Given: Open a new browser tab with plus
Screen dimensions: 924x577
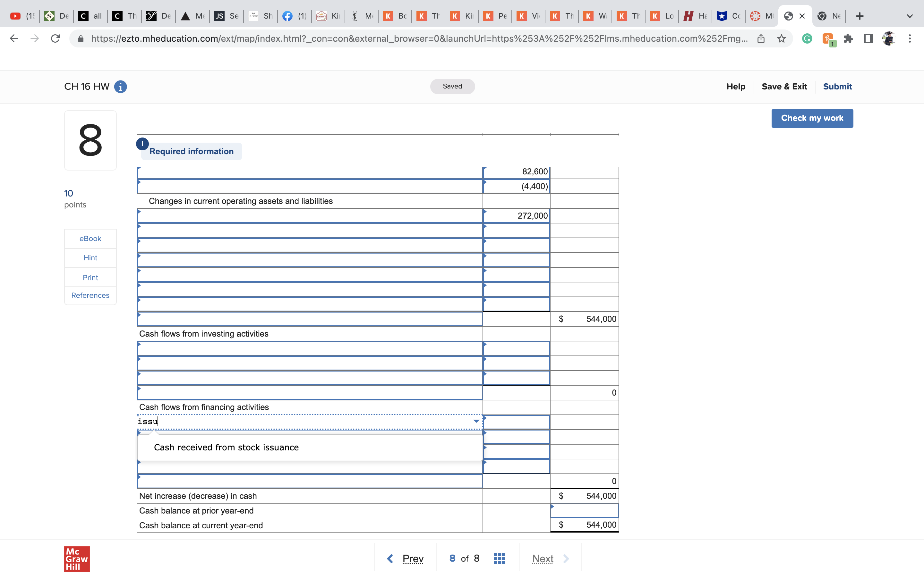Looking at the screenshot, I should pos(860,16).
